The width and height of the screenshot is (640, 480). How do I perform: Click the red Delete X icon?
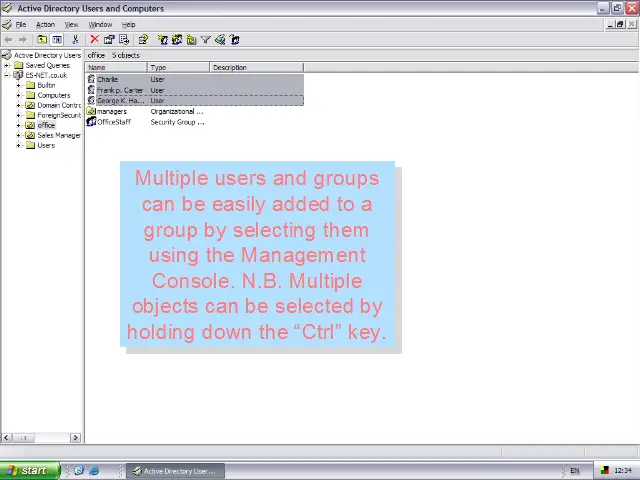[x=95, y=39]
